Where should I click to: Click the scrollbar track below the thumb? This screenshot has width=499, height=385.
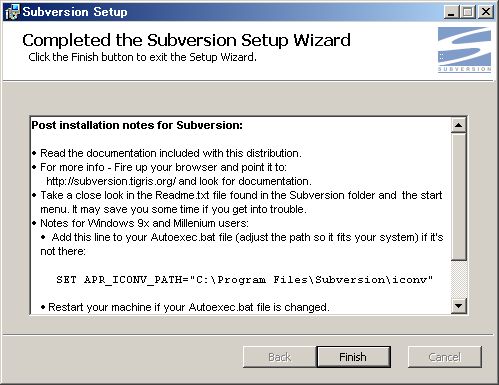click(x=459, y=279)
